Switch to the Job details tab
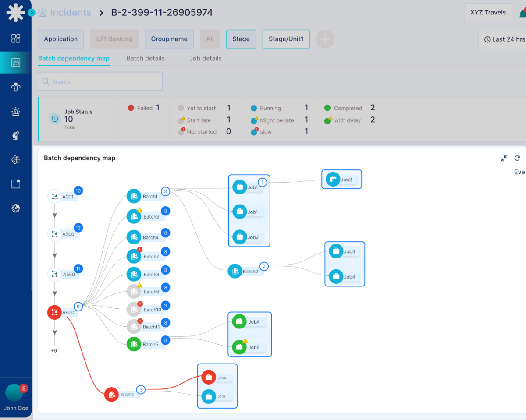Screen dimensions: 526x420 [x=205, y=58]
